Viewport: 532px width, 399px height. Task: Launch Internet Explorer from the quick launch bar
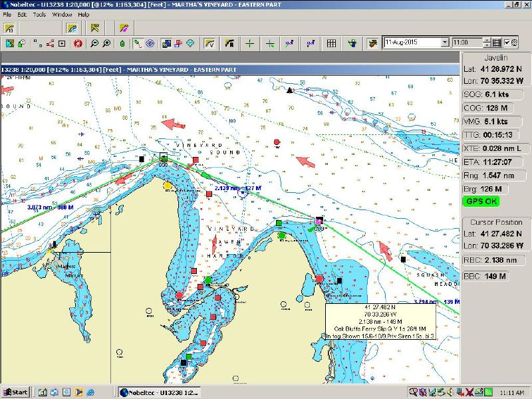point(90,392)
